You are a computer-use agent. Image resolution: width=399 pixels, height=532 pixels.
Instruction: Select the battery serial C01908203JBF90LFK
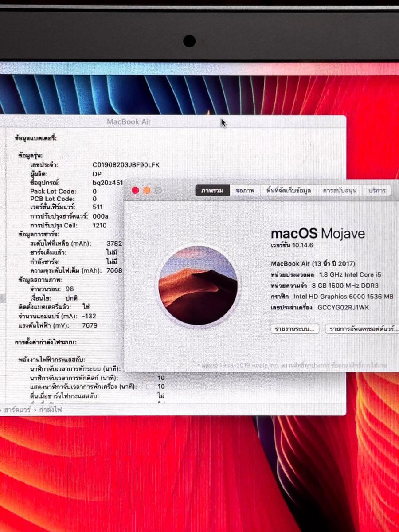(x=126, y=165)
